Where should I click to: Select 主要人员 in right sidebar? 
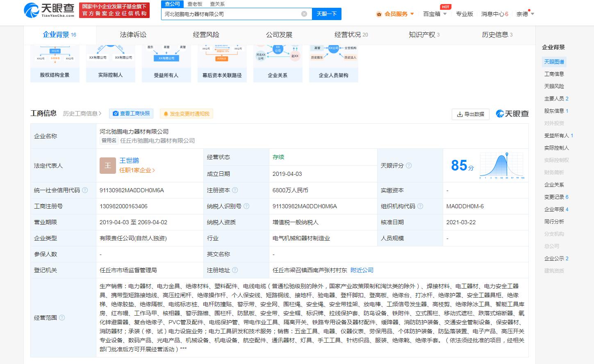556,99
